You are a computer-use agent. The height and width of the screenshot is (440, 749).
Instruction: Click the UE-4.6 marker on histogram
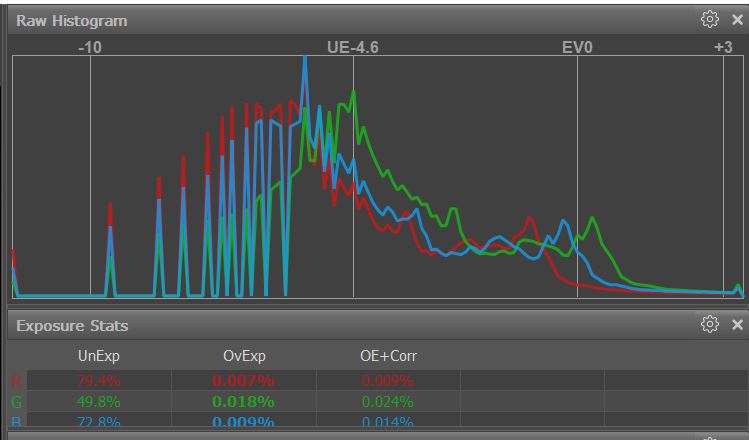[x=353, y=47]
